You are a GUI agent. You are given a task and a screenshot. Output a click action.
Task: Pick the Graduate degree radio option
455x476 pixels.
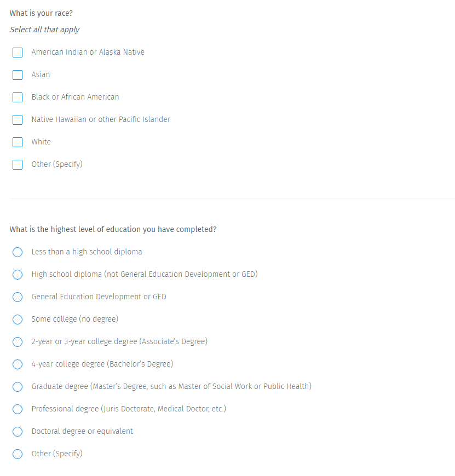click(x=18, y=387)
